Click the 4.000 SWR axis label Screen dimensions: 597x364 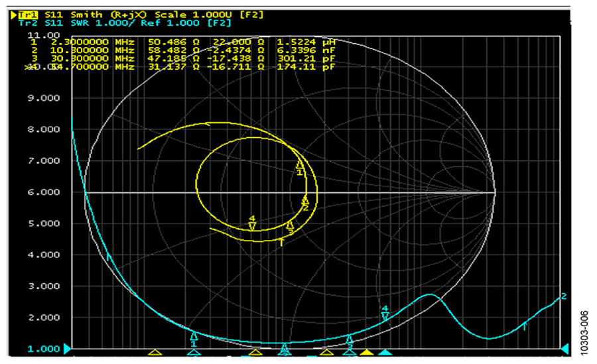[x=43, y=255]
